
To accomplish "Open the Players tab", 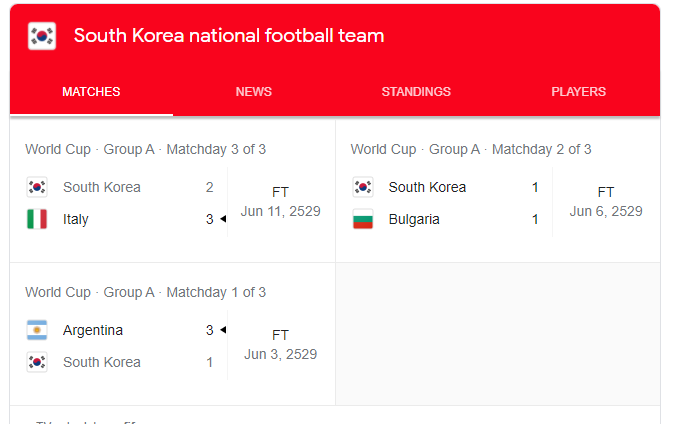I will pos(579,92).
